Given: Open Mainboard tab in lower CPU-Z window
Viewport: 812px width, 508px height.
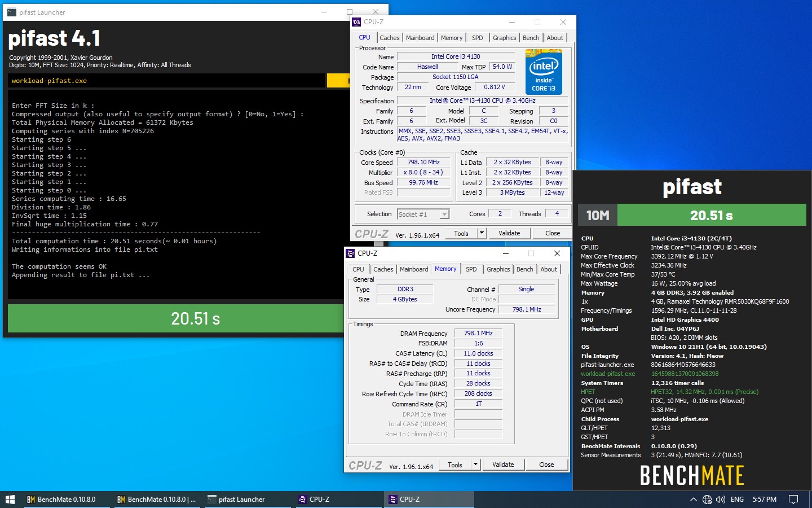Looking at the screenshot, I should [x=414, y=269].
